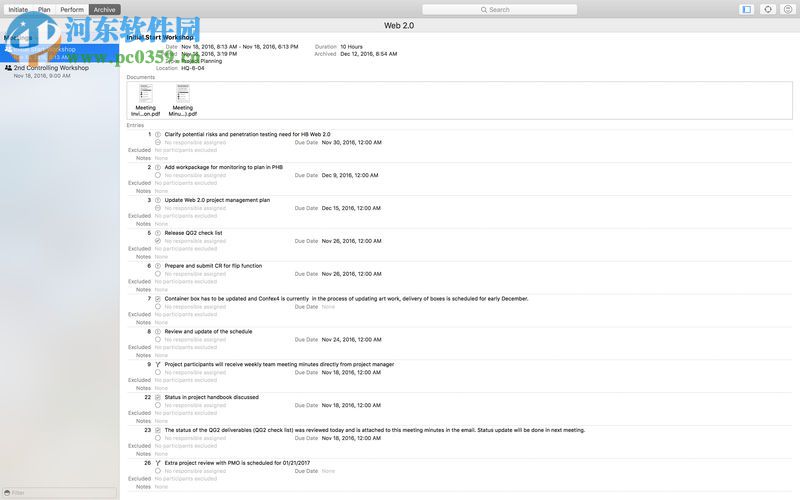Toggle status circle below The status of QG2 deliverables
Viewport: 800px width, 500px height.
click(x=158, y=438)
